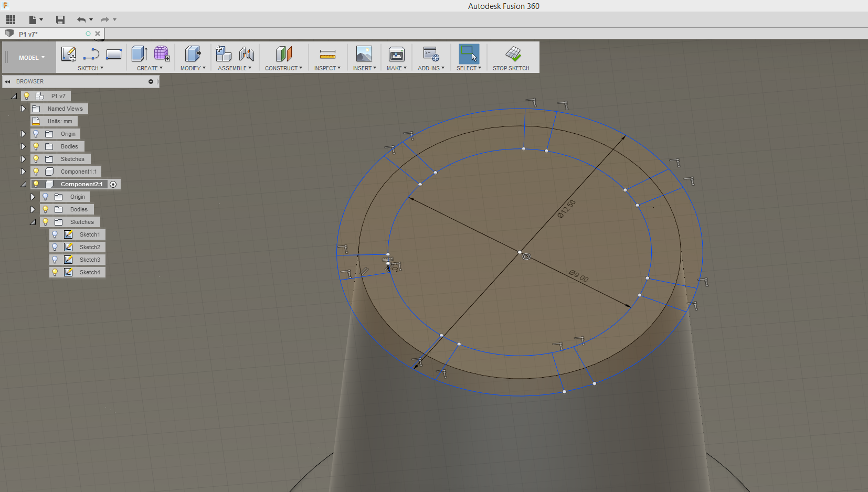Expand the Component1:1 node
Screen dimensions: 868x492
tap(23, 172)
